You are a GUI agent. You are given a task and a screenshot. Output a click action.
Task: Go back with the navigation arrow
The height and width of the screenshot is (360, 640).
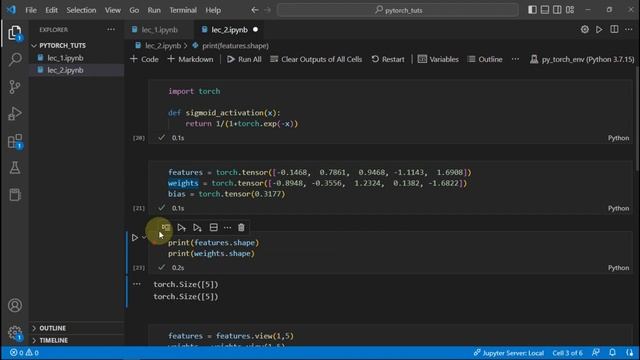[255, 10]
